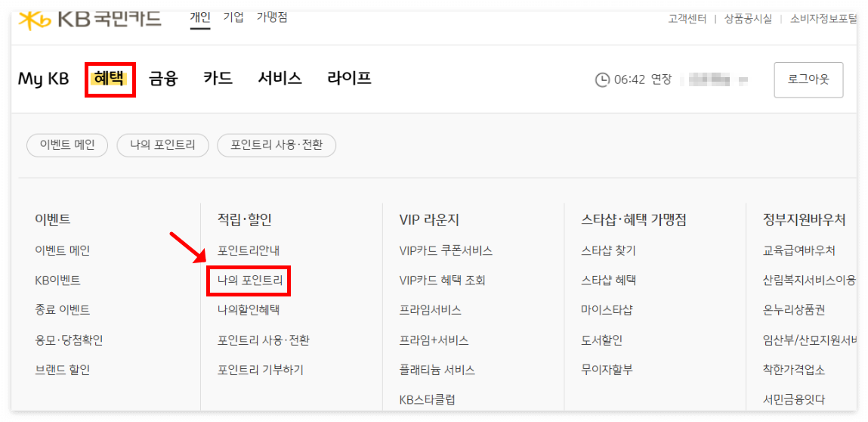The height and width of the screenshot is (422, 868).
Task: Click the 포인트리 사용·전환 pill button
Action: pos(276,146)
